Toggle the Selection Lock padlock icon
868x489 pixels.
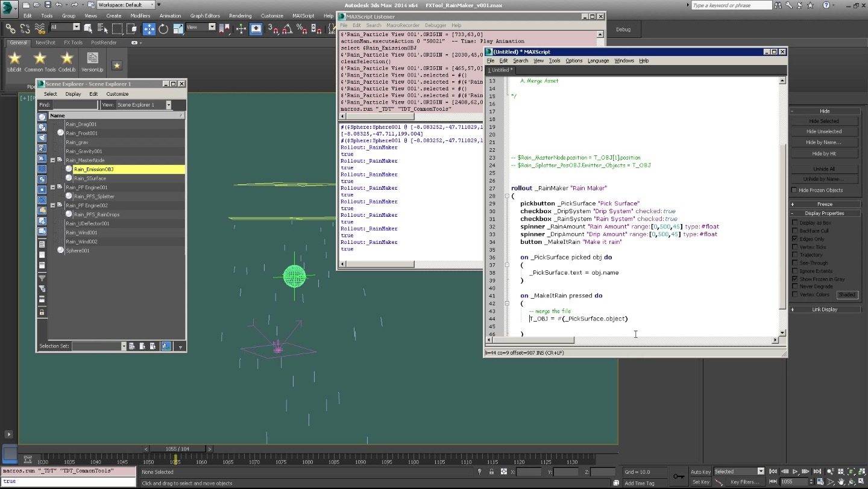click(492, 472)
